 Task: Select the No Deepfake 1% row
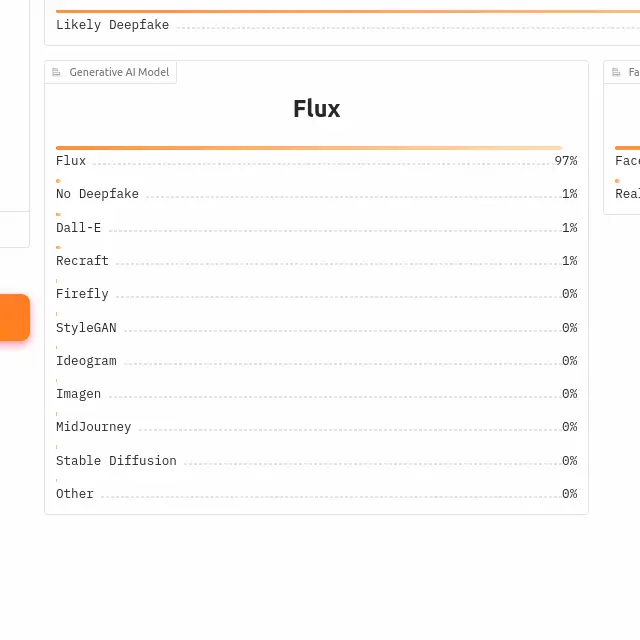[x=316, y=194]
